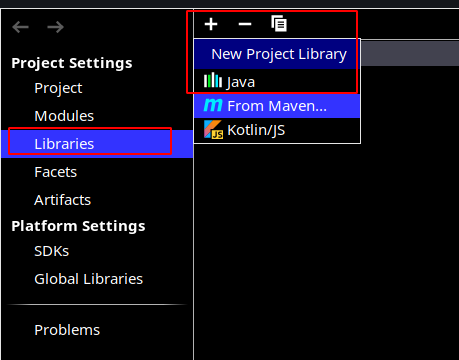This screenshot has height=360, width=459.
Task: Go forward with the right arrow
Action: click(x=55, y=27)
